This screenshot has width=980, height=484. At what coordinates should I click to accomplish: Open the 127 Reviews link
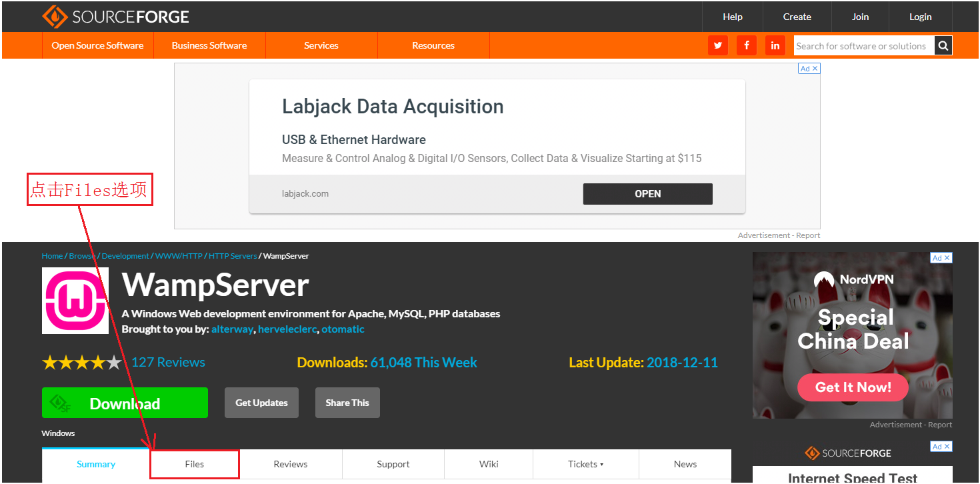point(169,362)
